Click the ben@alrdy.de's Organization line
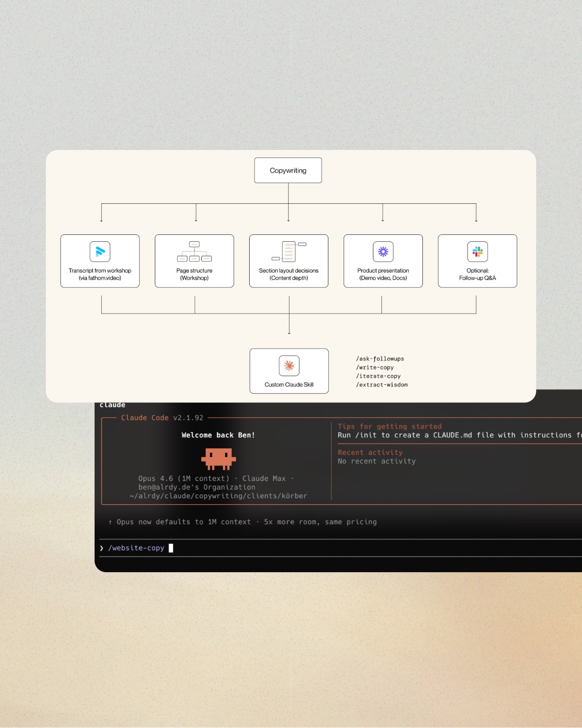Viewport: 582px width, 728px height. click(197, 487)
